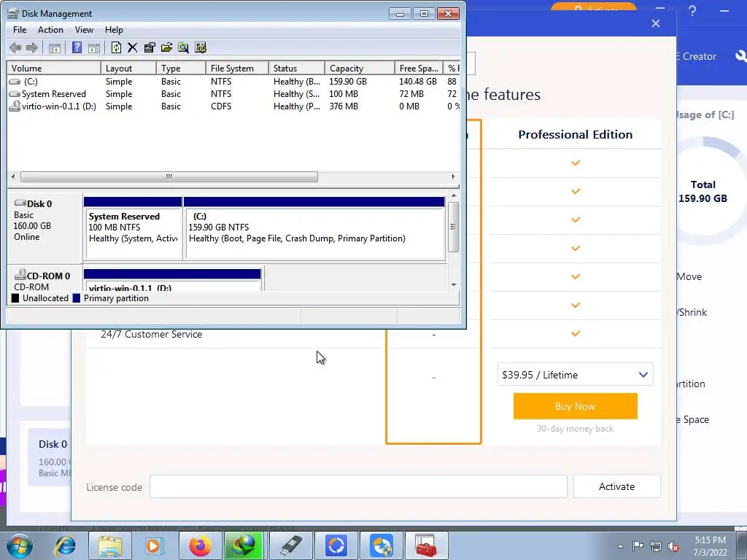The height and width of the screenshot is (560, 747).
Task: Click the 30-day money back text
Action: click(575, 429)
